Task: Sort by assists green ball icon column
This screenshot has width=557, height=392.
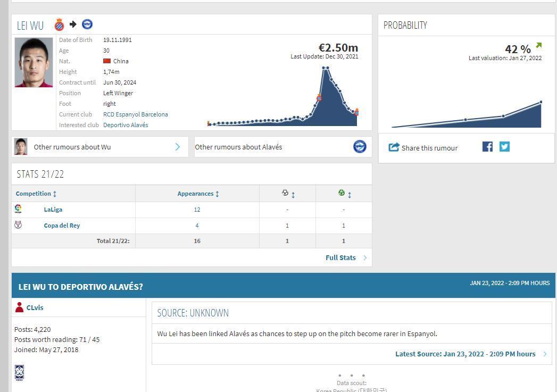Action: pyautogui.click(x=344, y=194)
